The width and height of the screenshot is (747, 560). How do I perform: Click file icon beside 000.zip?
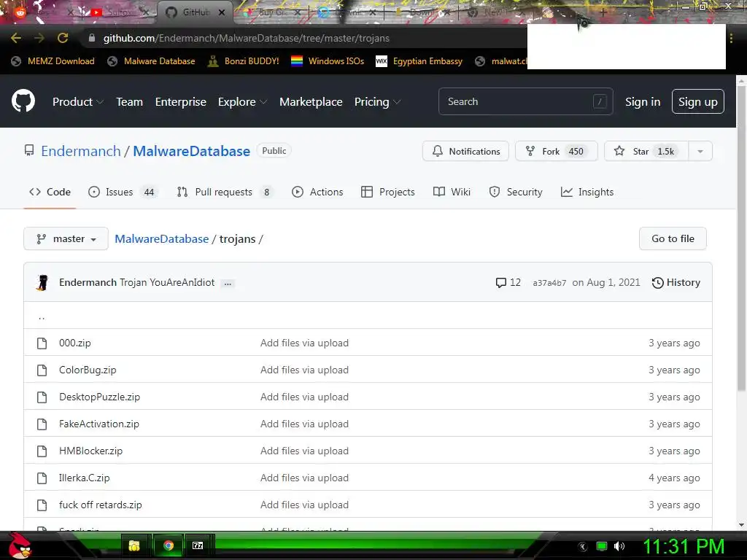coord(42,343)
